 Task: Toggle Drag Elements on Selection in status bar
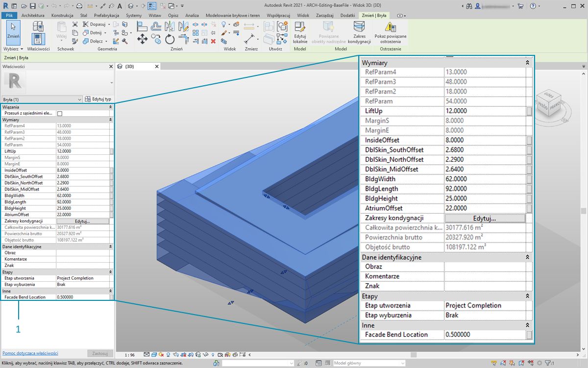(x=531, y=363)
